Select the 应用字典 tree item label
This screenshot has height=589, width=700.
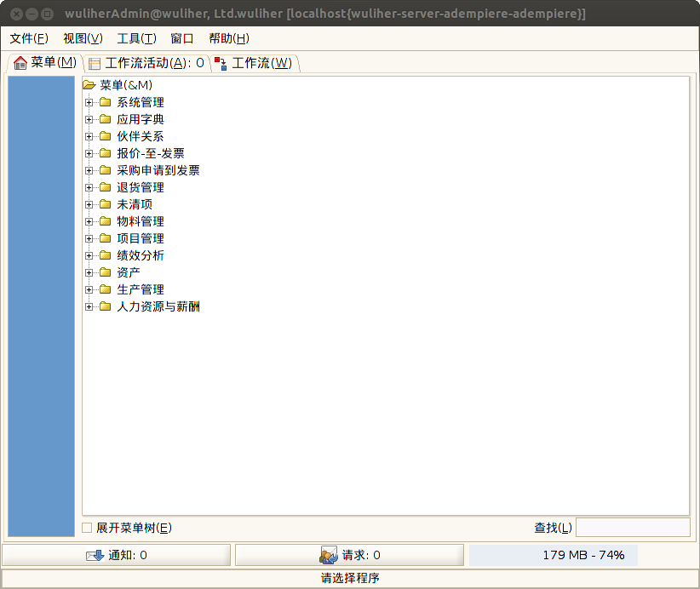click(x=141, y=119)
